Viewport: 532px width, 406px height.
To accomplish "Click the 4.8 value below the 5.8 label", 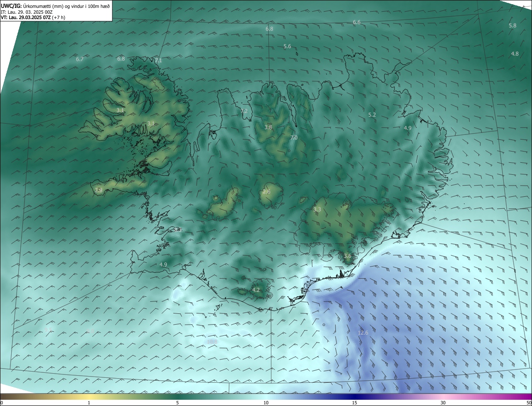I will click(x=515, y=54).
